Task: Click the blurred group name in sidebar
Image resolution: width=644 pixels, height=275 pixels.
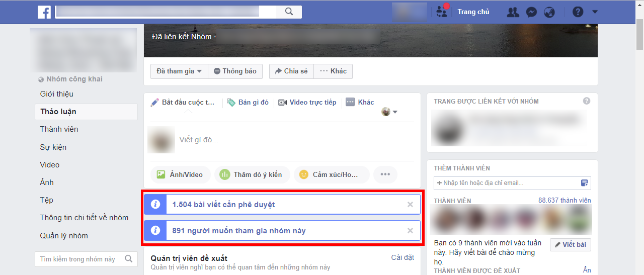Action: click(83, 50)
